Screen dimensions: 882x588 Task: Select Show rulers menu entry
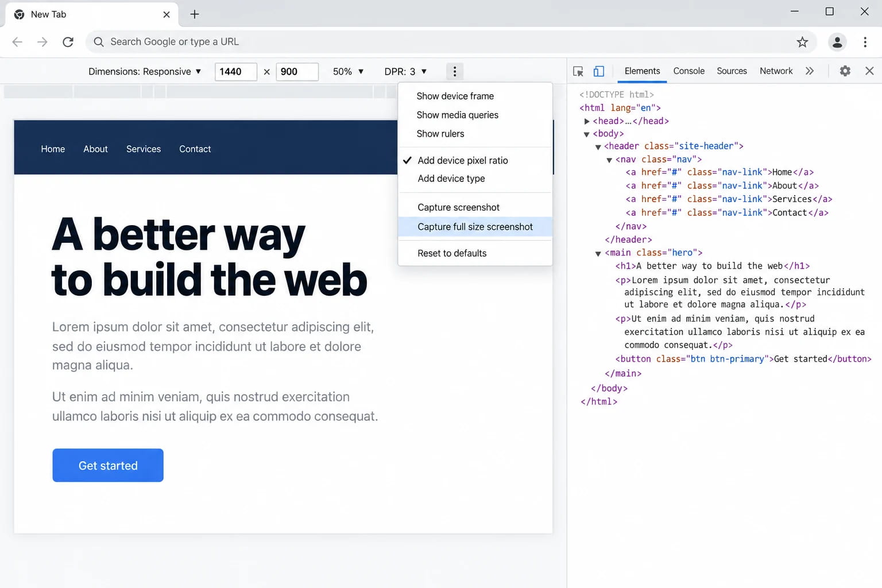click(475, 134)
